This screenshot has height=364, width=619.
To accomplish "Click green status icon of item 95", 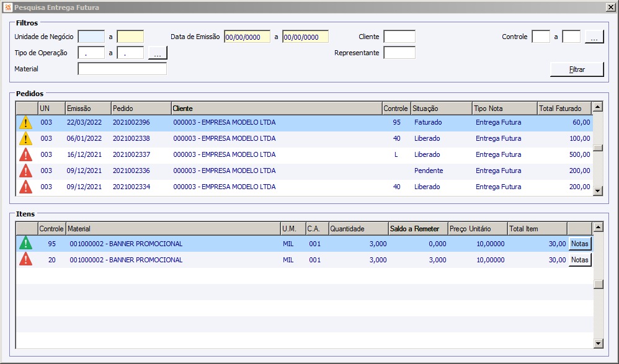I will click(25, 244).
